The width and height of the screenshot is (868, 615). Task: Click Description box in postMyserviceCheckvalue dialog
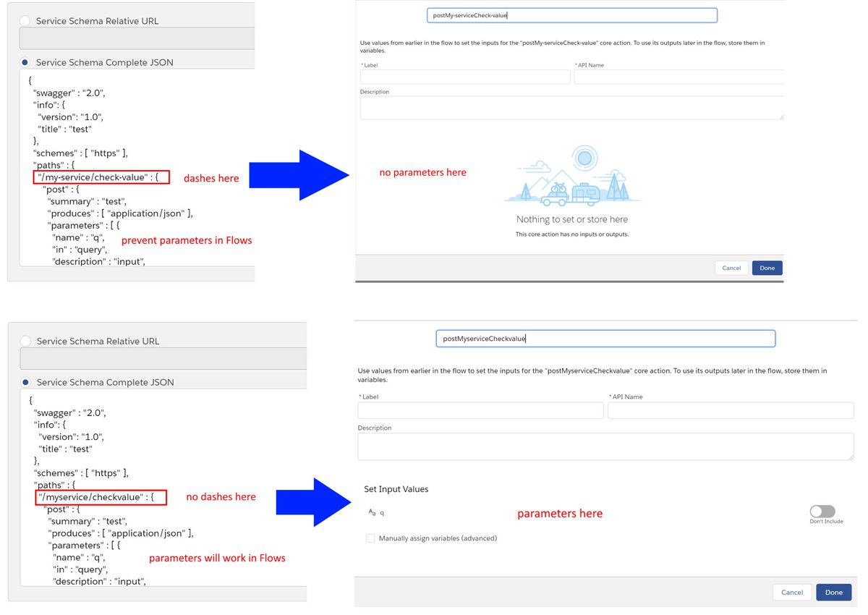(605, 446)
